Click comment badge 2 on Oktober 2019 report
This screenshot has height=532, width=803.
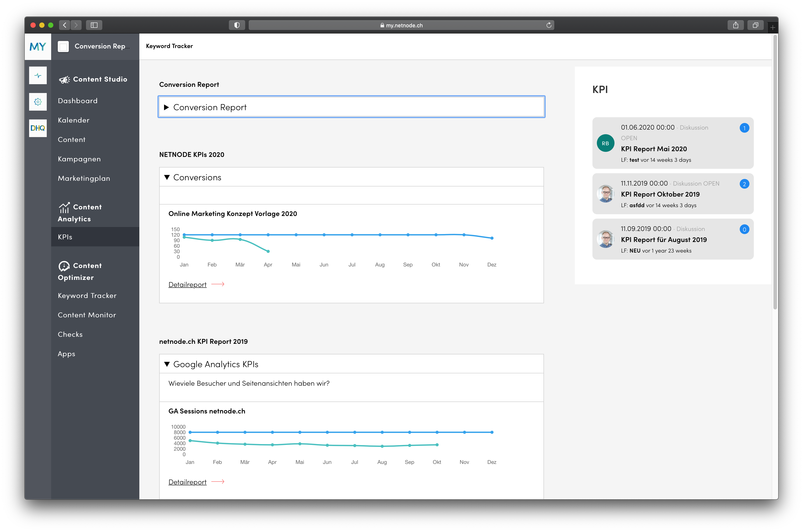[744, 184]
